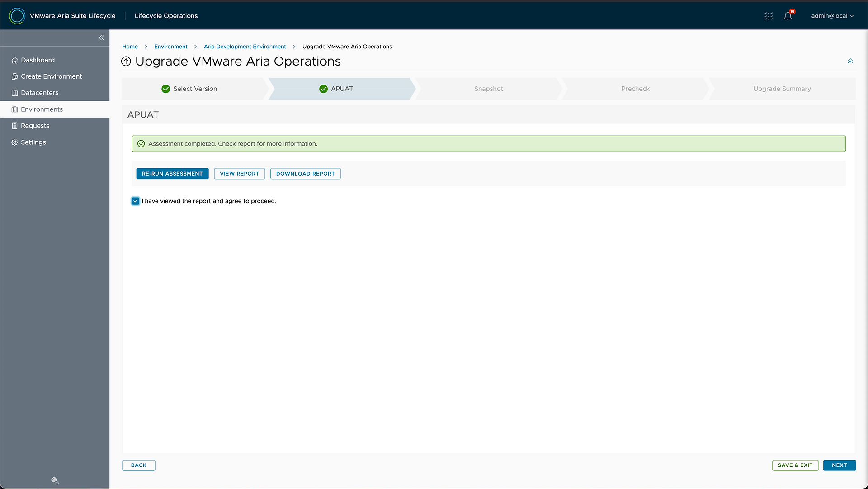Click the VMware Aria Suite Lifecycle title text

pos(73,16)
